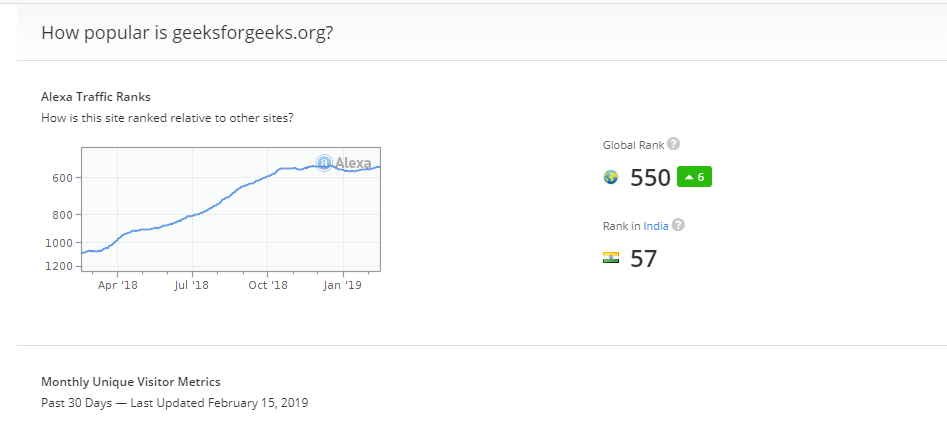Image resolution: width=947 pixels, height=424 pixels.
Task: Click the green rank change badge showing 6
Action: point(694,177)
